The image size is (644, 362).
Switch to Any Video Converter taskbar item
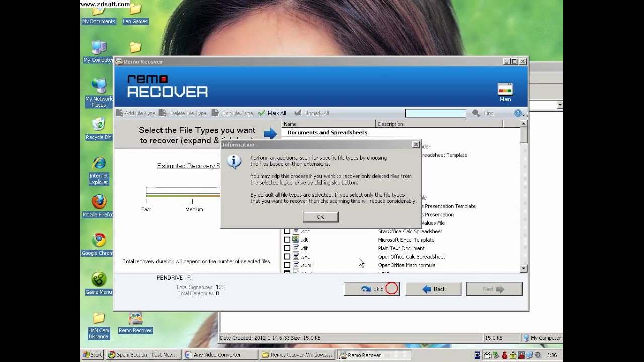click(220, 355)
